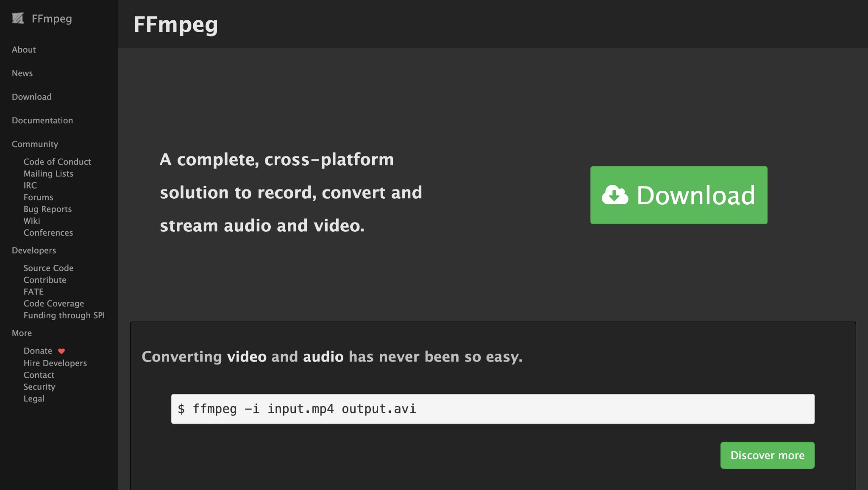Open the About page
Image resolution: width=868 pixels, height=490 pixels.
click(24, 49)
